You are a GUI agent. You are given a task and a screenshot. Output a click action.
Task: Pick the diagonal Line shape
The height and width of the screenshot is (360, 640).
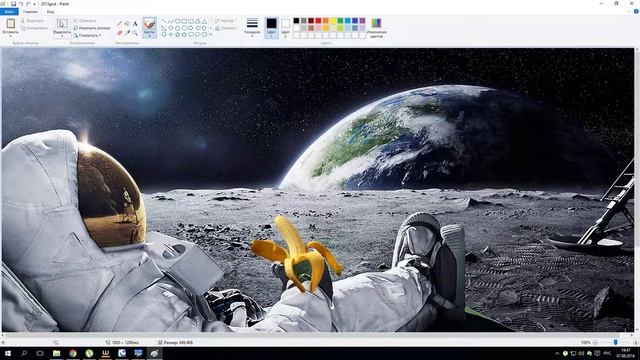(x=164, y=21)
